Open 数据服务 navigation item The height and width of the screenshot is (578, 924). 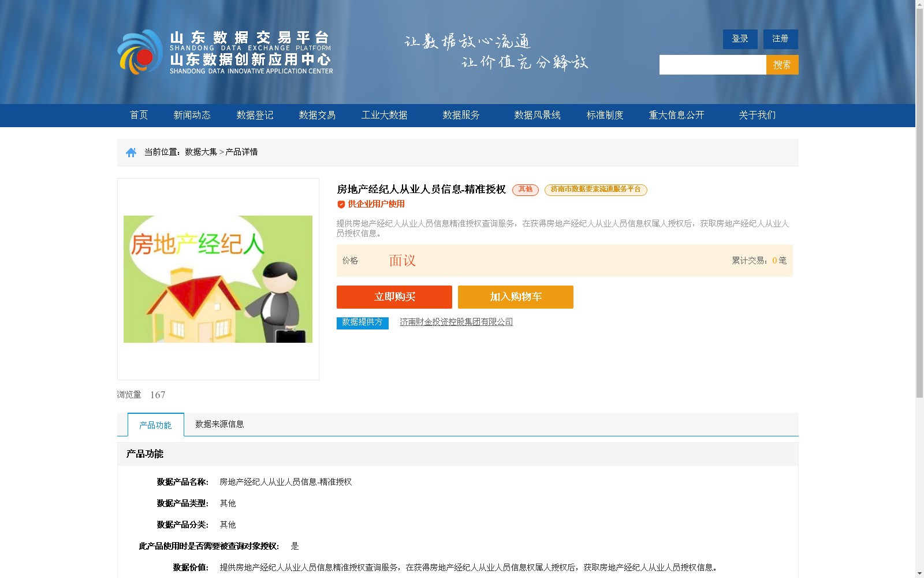[x=461, y=115]
